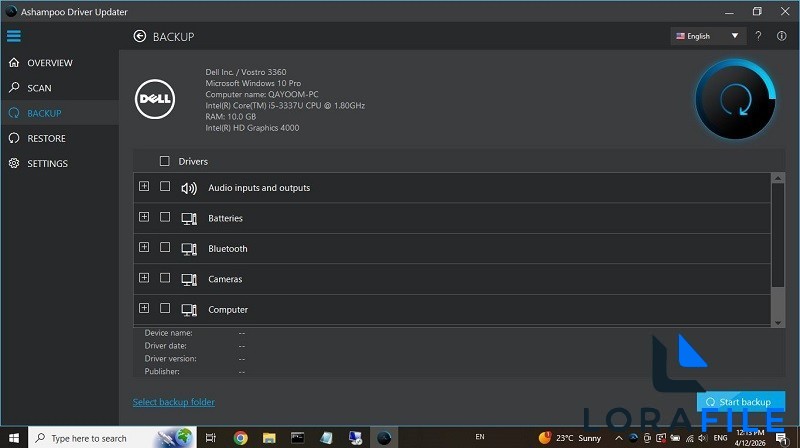Viewport: 800px width, 448px height.
Task: Click the weather 23°C Sunny widget
Action: (570, 438)
